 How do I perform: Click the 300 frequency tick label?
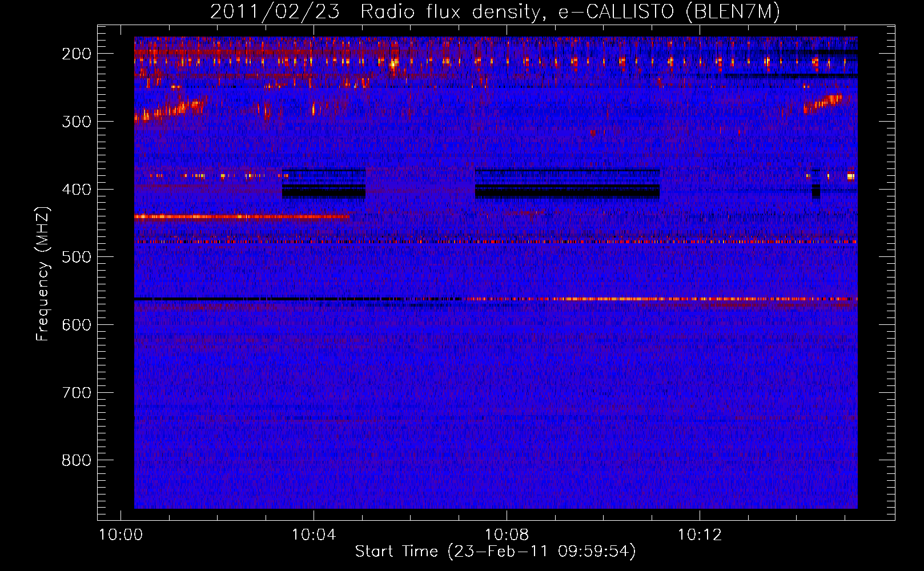[x=77, y=122]
